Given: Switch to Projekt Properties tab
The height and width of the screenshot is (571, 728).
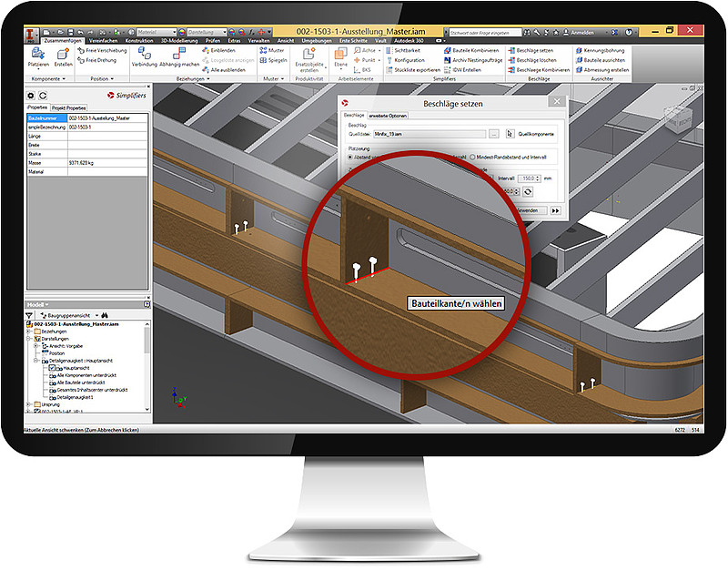Looking at the screenshot, I should point(69,107).
